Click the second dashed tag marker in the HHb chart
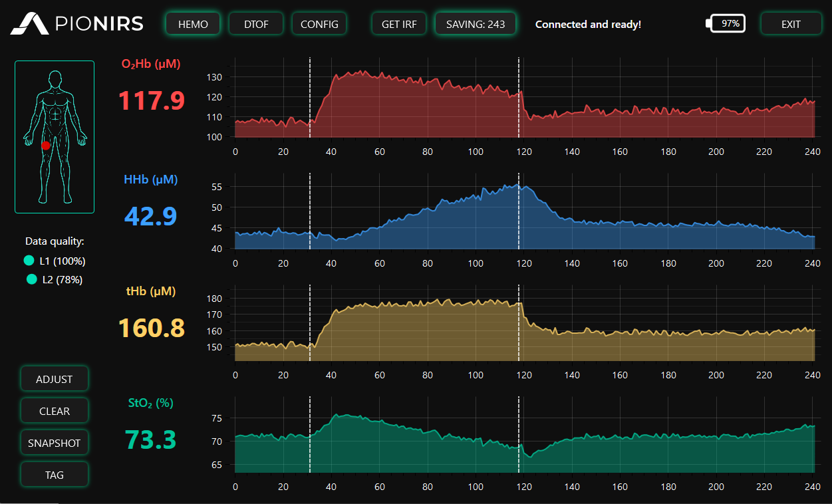 pyautogui.click(x=519, y=211)
